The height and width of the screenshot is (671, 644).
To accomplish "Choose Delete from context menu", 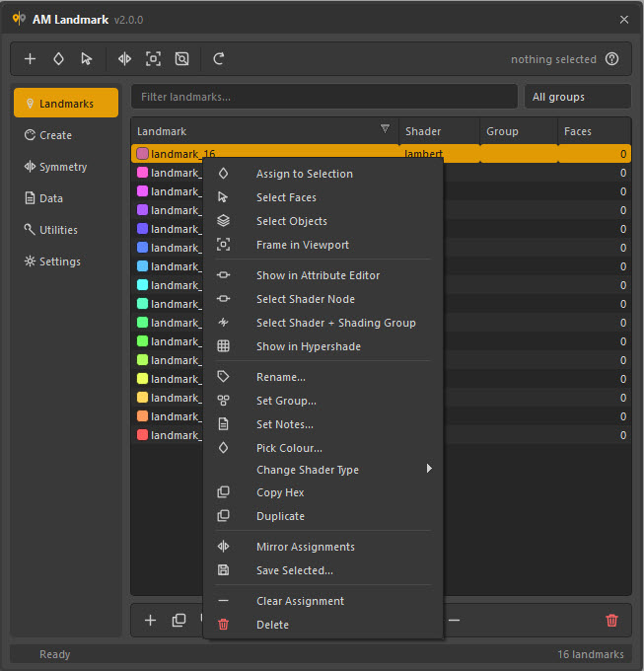I will click(x=323, y=625).
